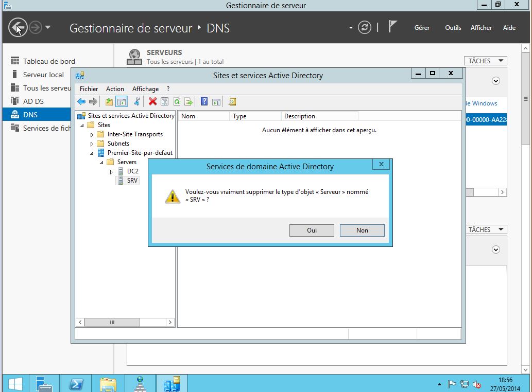Select Tous les serveurs in the sidebar
Screen dimensions: 532x392
click(40, 88)
